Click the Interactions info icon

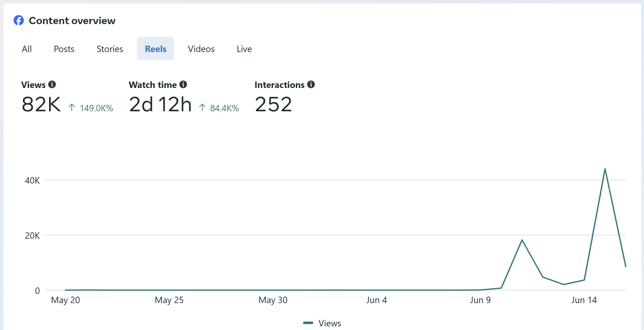coord(311,84)
